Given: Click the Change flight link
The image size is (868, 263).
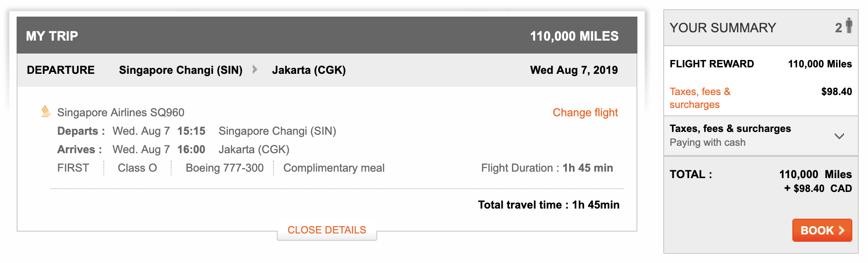Looking at the screenshot, I should (x=585, y=113).
